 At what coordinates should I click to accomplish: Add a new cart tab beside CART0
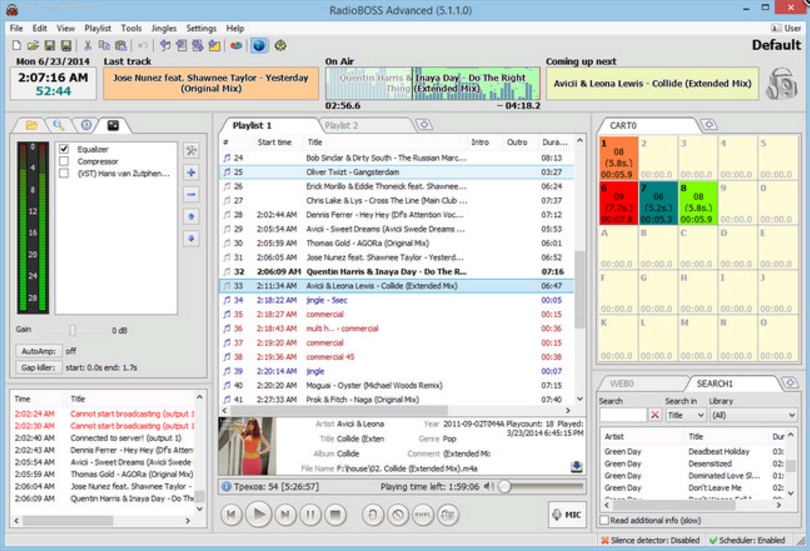tap(709, 124)
